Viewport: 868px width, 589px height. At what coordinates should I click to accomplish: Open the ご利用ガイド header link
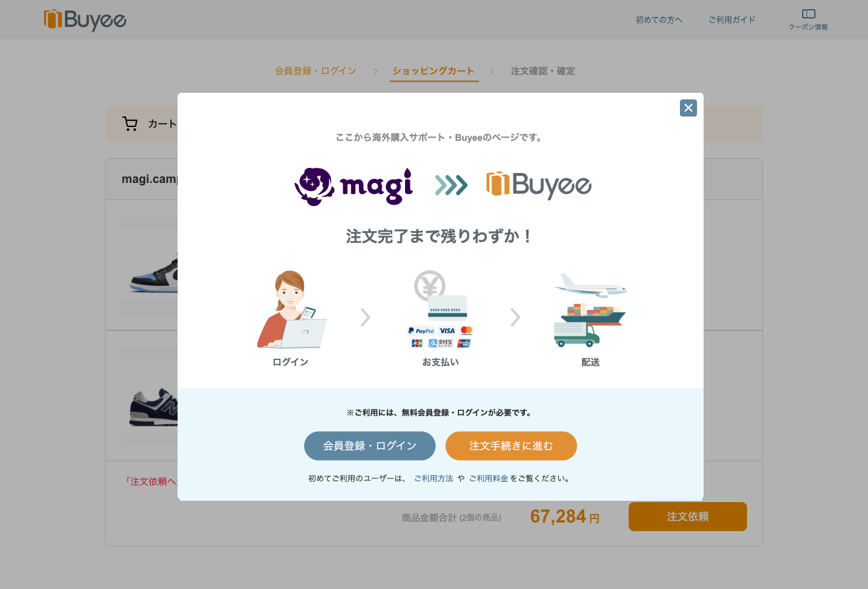point(732,20)
